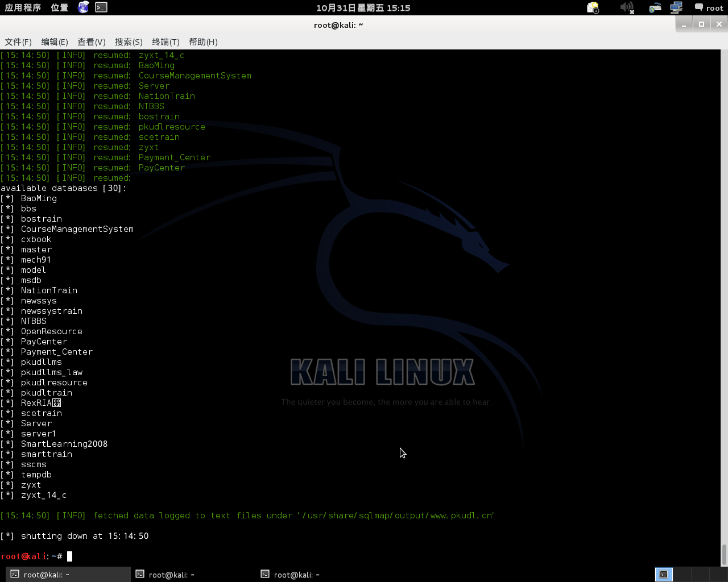
Task: Click the shutting down at 15:14:50 line
Action: coord(75,536)
